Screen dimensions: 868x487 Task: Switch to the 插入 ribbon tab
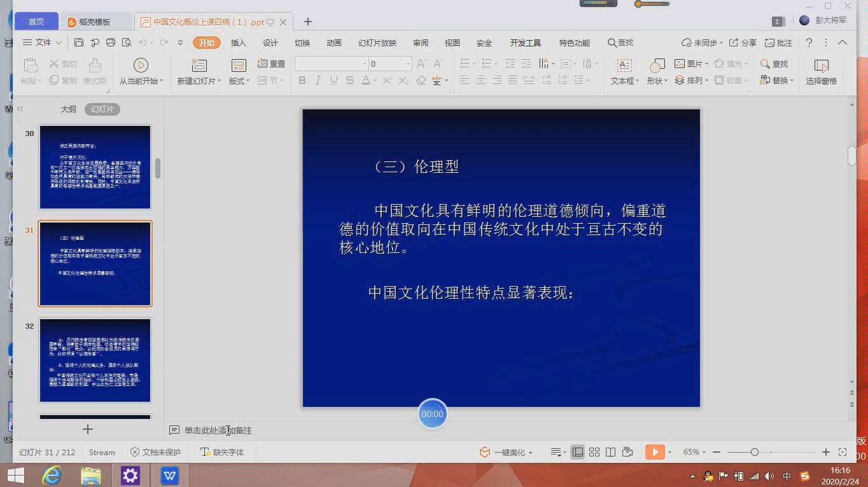point(238,43)
